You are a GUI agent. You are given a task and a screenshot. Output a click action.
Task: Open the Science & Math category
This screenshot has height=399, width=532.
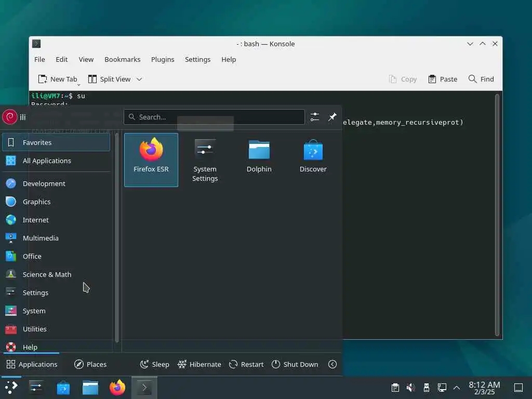point(56,274)
